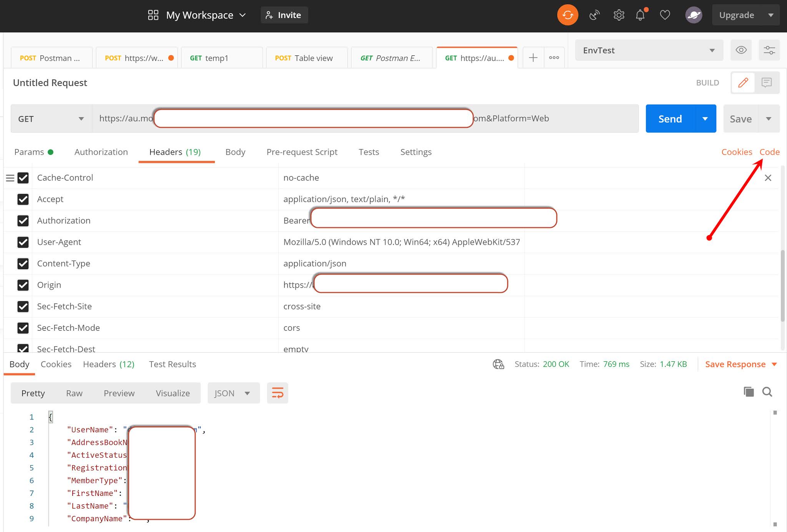Edit request documentation with pencil icon
The height and width of the screenshot is (532, 787).
coord(743,83)
